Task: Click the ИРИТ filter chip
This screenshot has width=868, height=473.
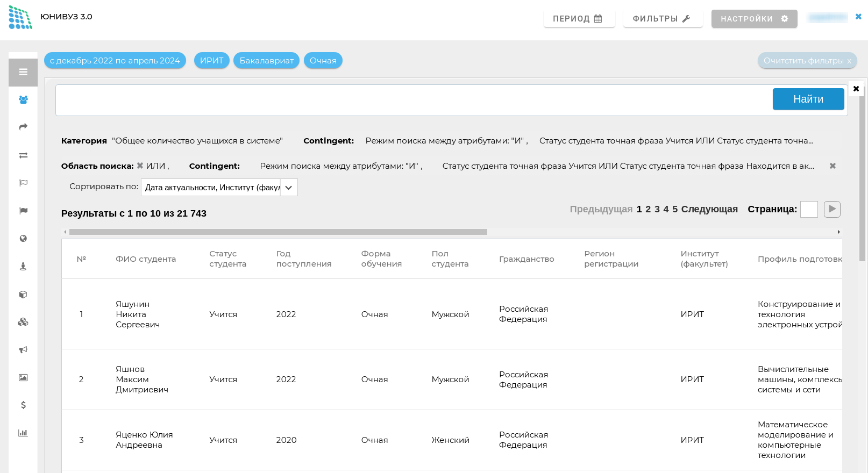Action: click(x=212, y=61)
